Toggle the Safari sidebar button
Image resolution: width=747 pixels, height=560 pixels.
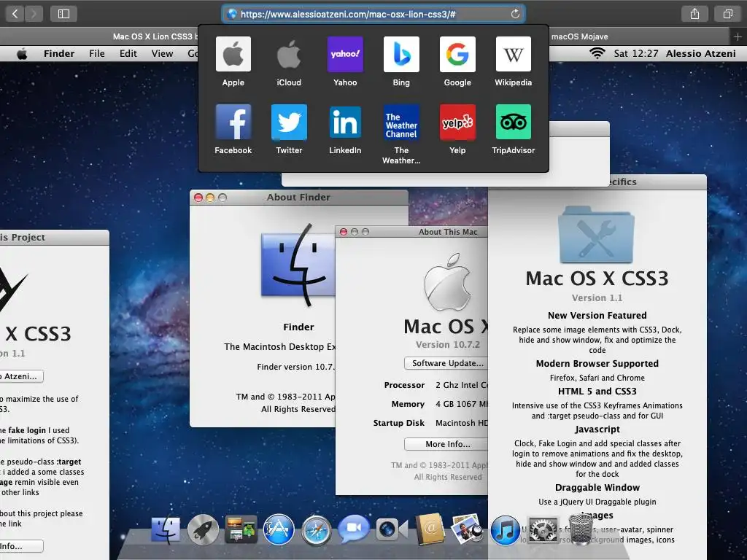pyautogui.click(x=64, y=14)
